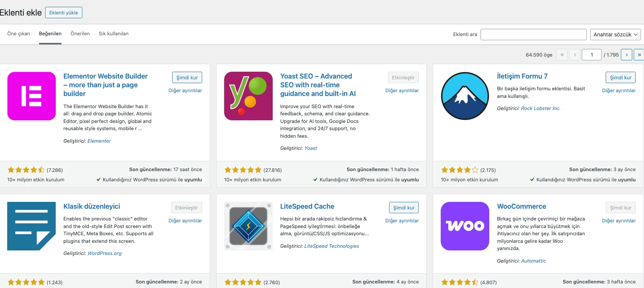Install LiteSpeed Cache via Şimdi kur
The width and height of the screenshot is (644, 288).
[404, 208]
